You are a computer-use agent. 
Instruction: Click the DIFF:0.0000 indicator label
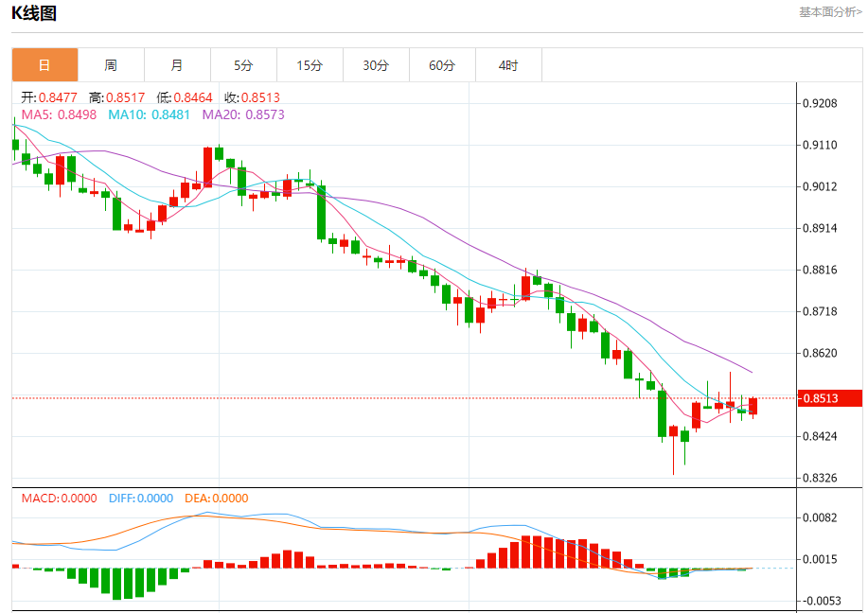tap(141, 499)
